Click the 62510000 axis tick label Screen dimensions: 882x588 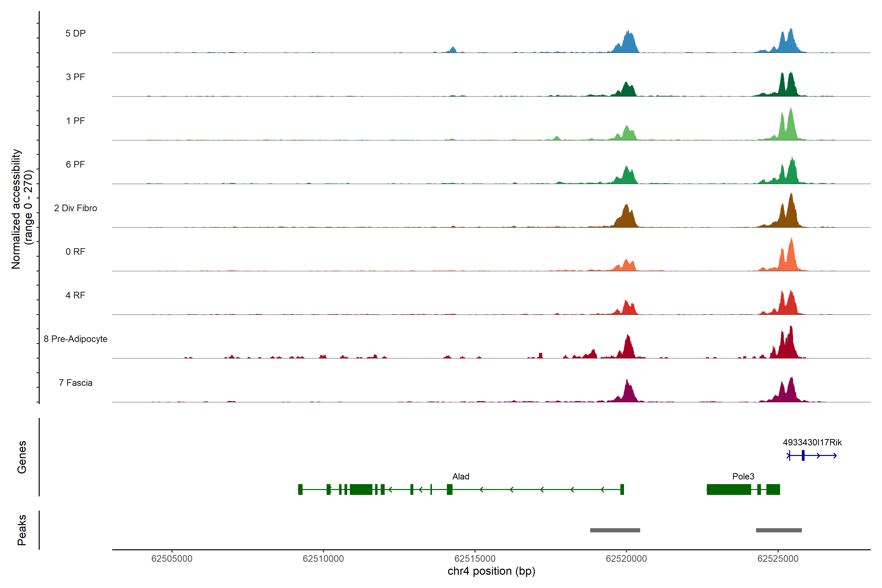click(323, 559)
